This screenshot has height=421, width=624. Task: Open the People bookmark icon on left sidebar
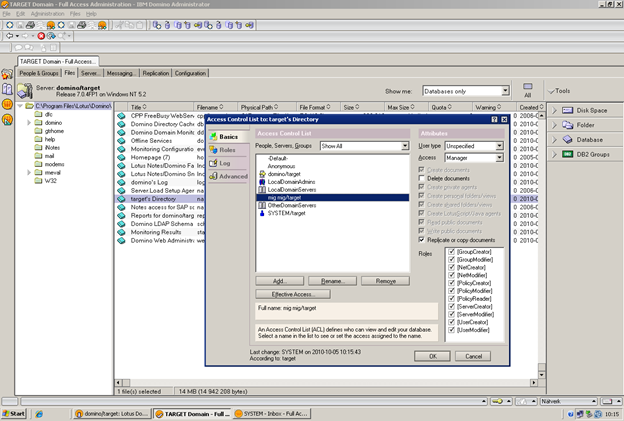(x=7, y=74)
